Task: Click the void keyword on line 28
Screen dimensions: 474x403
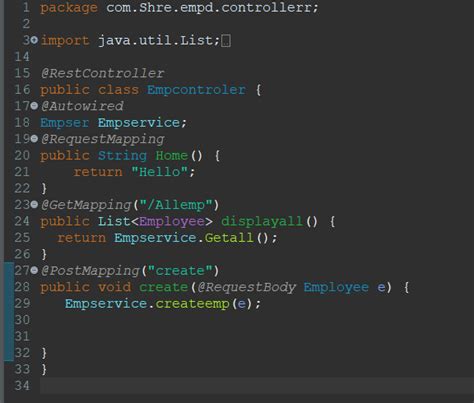Action: click(114, 287)
